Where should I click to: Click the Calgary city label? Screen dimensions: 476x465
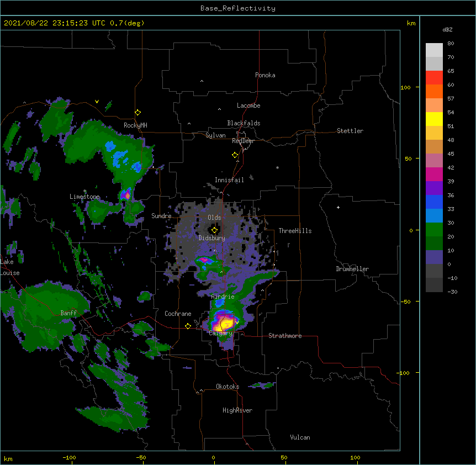click(x=220, y=333)
